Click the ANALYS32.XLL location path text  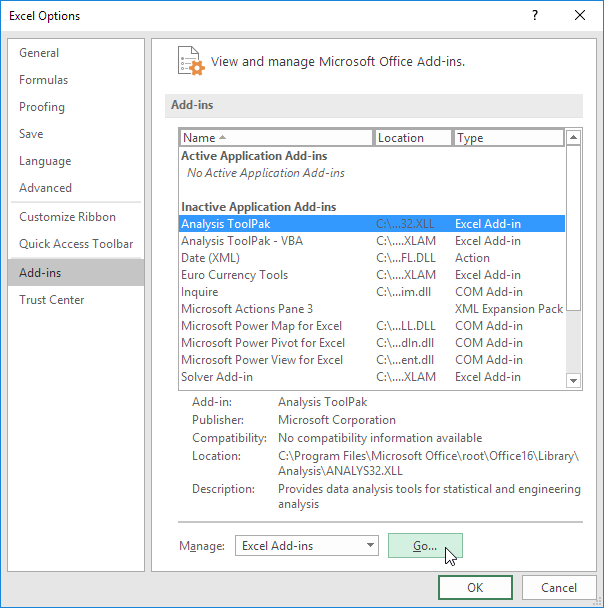(428, 463)
